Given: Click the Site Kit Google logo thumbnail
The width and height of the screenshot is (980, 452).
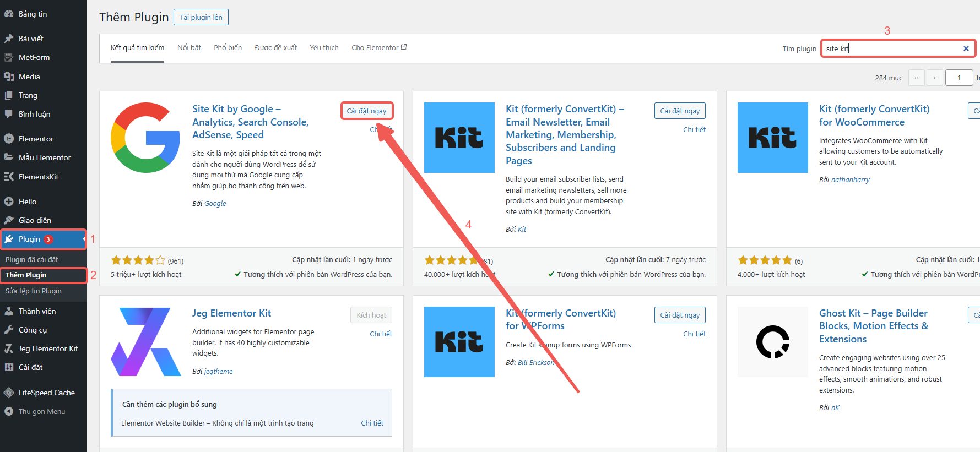Looking at the screenshot, I should tap(145, 138).
